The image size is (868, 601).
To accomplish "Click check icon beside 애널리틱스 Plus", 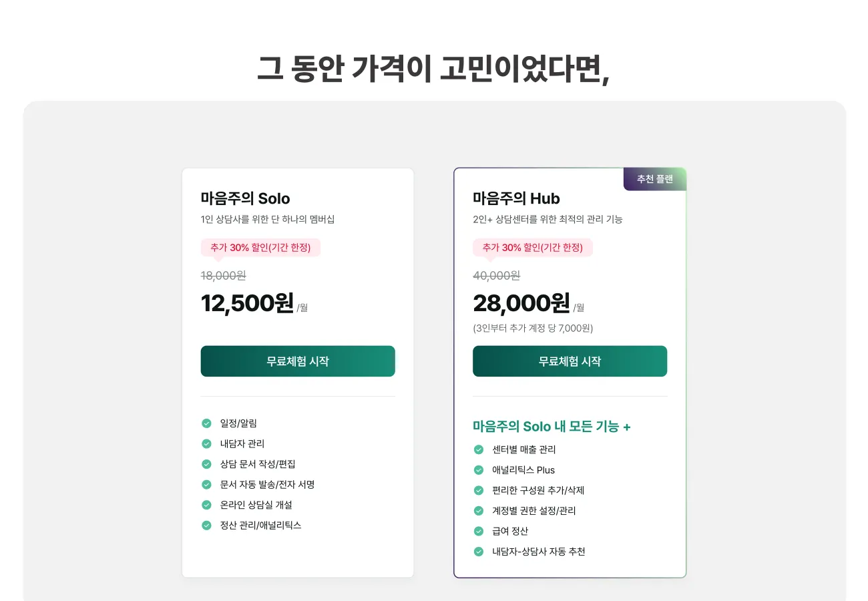I will (479, 470).
